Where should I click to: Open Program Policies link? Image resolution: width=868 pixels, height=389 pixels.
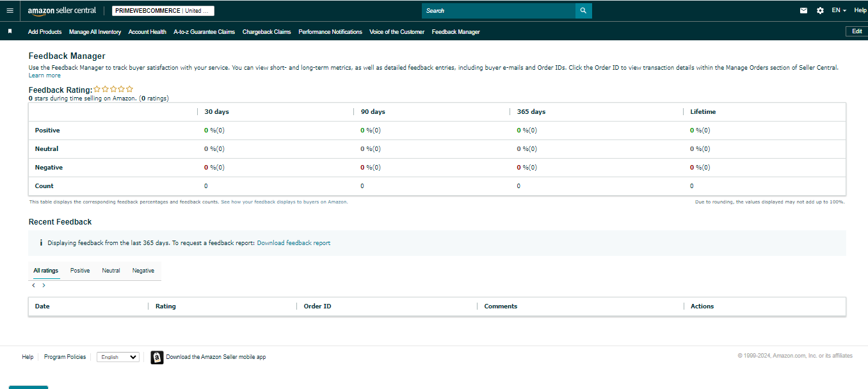[x=65, y=357]
